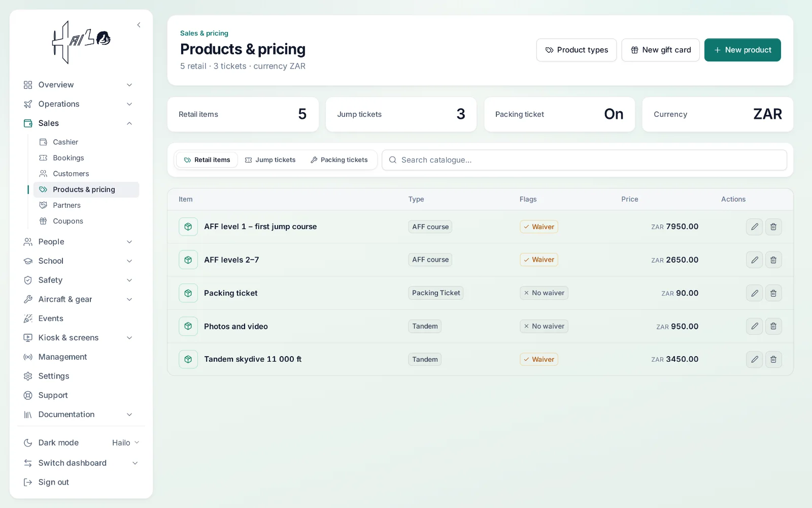Click the New product button
The width and height of the screenshot is (812, 508).
tap(742, 50)
